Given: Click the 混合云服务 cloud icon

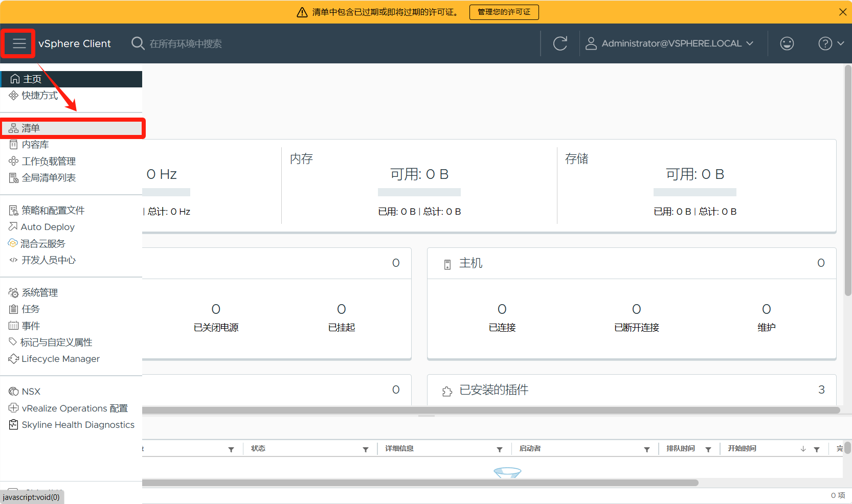Looking at the screenshot, I should tap(13, 243).
